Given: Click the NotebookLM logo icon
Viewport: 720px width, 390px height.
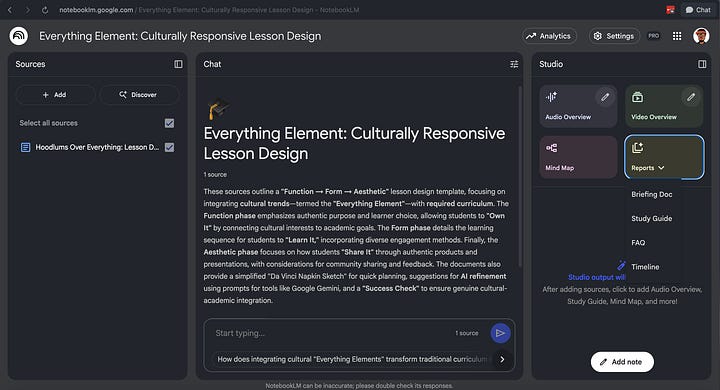Looking at the screenshot, I should click(19, 36).
